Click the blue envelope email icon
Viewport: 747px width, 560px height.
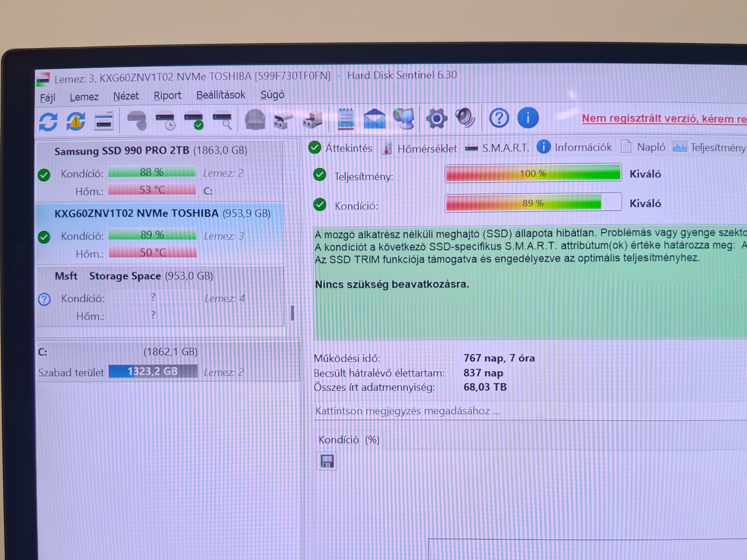pyautogui.click(x=374, y=119)
